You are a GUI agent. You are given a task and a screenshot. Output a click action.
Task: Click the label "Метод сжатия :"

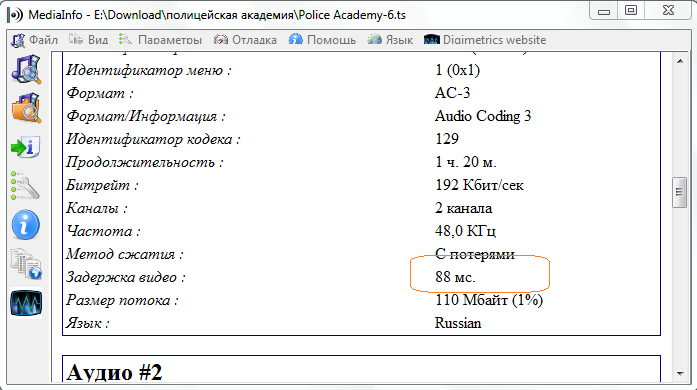point(125,254)
